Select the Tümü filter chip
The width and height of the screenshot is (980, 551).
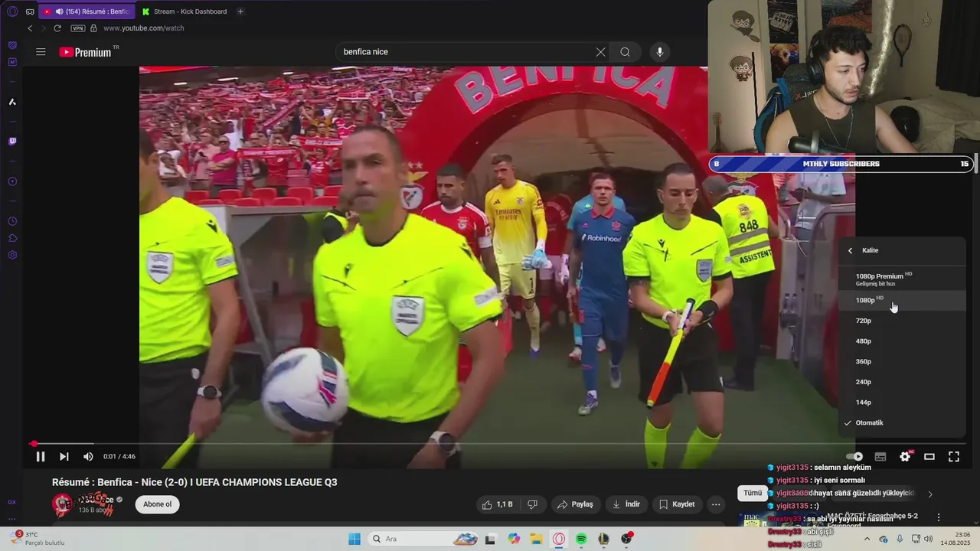[753, 494]
